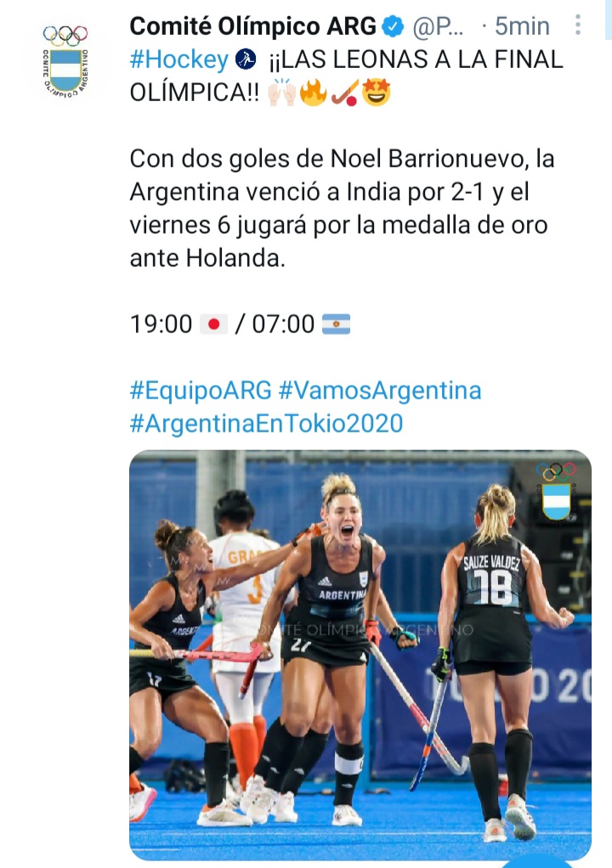Viewport: 612px width, 868px height.
Task: Click the truncated @P... username handle
Action: [438, 26]
